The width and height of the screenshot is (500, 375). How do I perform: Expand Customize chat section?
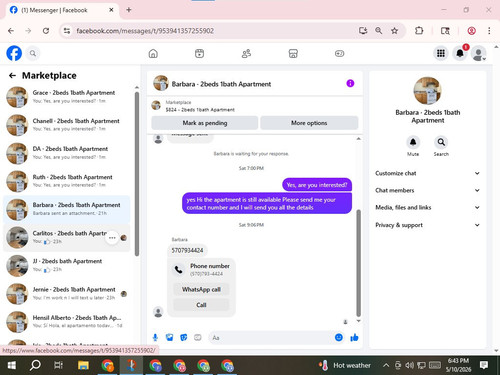coord(428,173)
